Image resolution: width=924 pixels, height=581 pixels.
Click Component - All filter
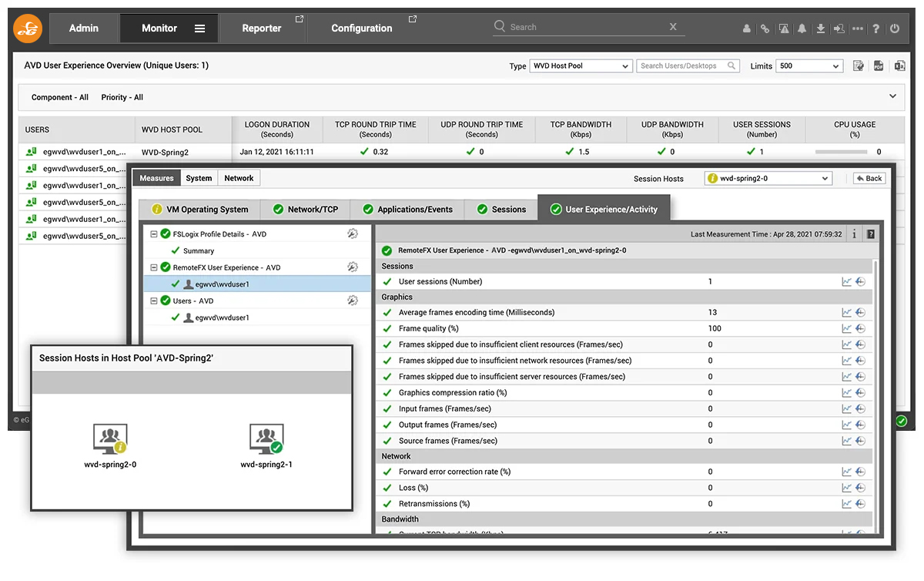60,98
